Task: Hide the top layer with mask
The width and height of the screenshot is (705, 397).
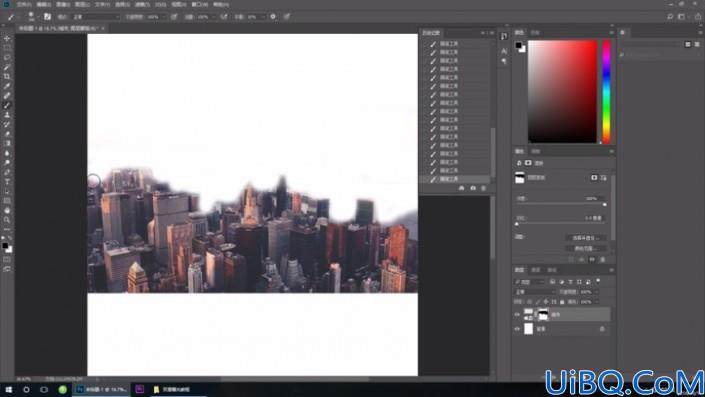Action: pyautogui.click(x=517, y=315)
